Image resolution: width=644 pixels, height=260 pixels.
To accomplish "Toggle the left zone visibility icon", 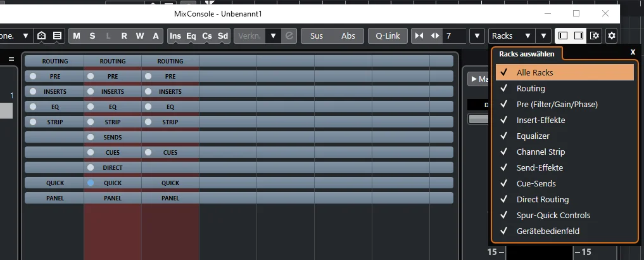I will click(x=563, y=36).
